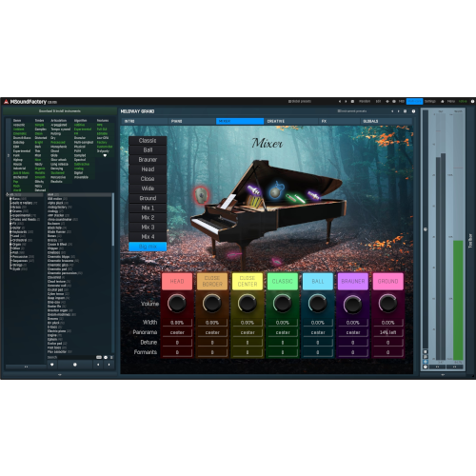Screen dimensions: 476x476
Task: Click the MSoundFactory logo icon
Action: pos(6,102)
